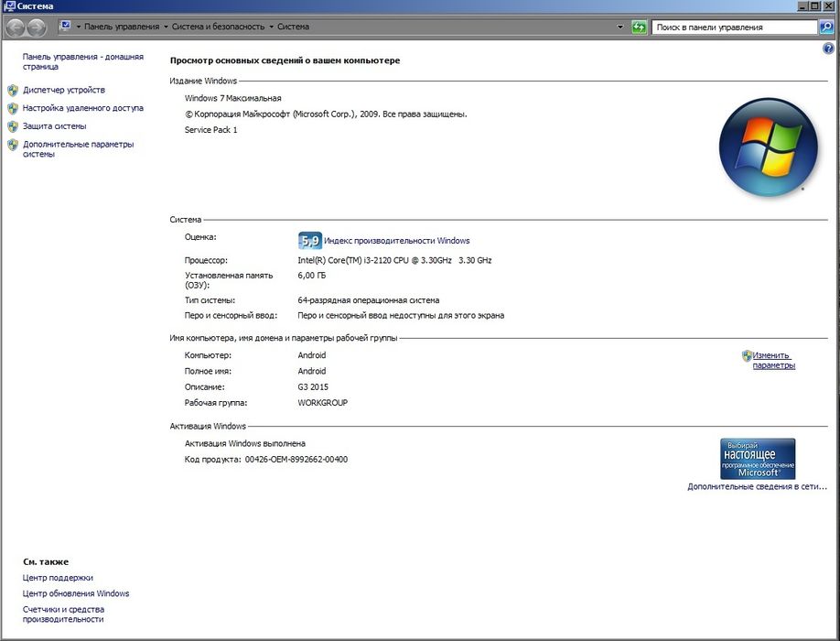Click the Поиск в панели управления field
The image size is (840, 641).
[734, 27]
